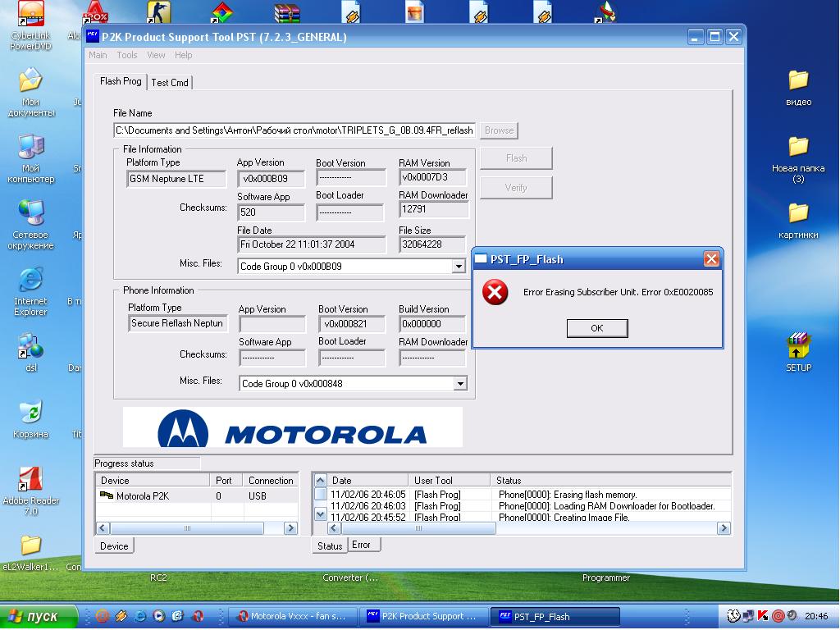This screenshot has height=630, width=840.
Task: Select the 'Loading RAM Downloader for Bootloader' log row
Action: (x=529, y=505)
